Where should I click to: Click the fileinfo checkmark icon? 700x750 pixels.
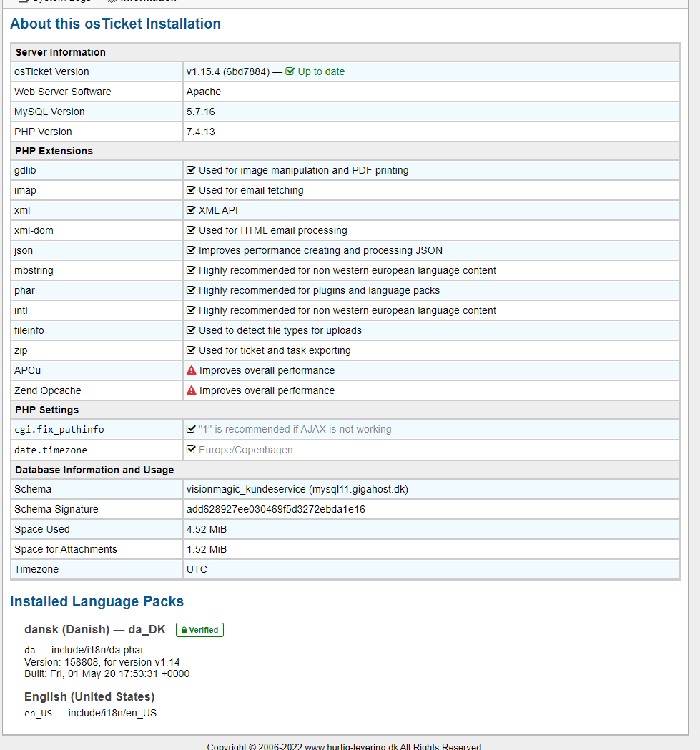(191, 330)
